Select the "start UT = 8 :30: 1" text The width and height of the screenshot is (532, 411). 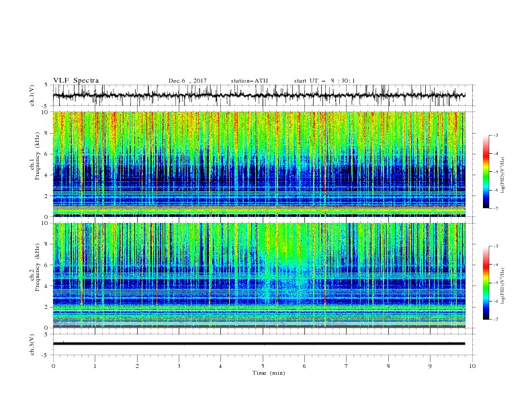point(324,81)
